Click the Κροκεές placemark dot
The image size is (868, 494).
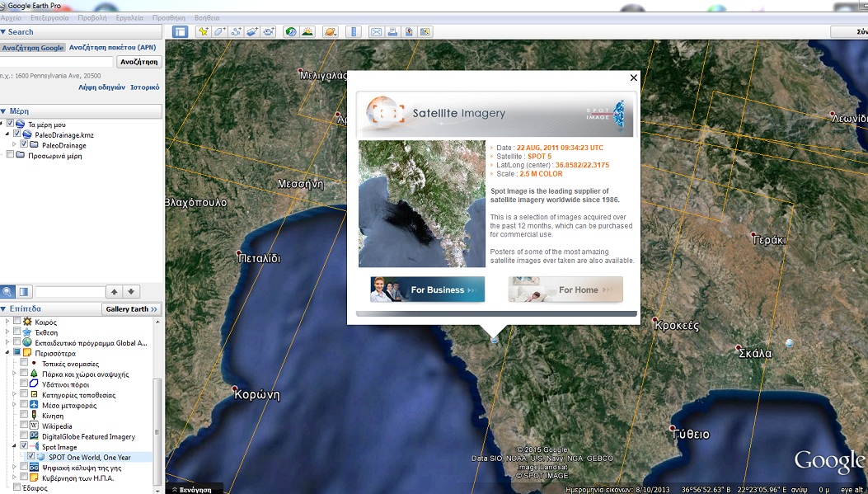point(655,319)
